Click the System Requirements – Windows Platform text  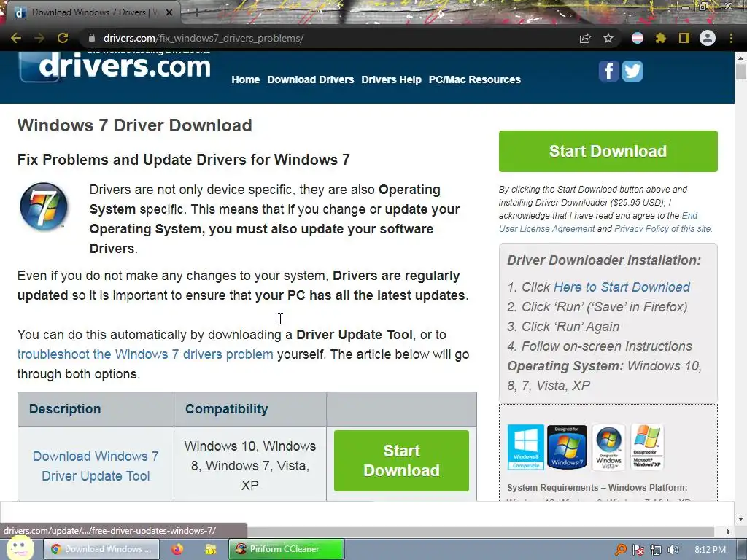pos(597,488)
